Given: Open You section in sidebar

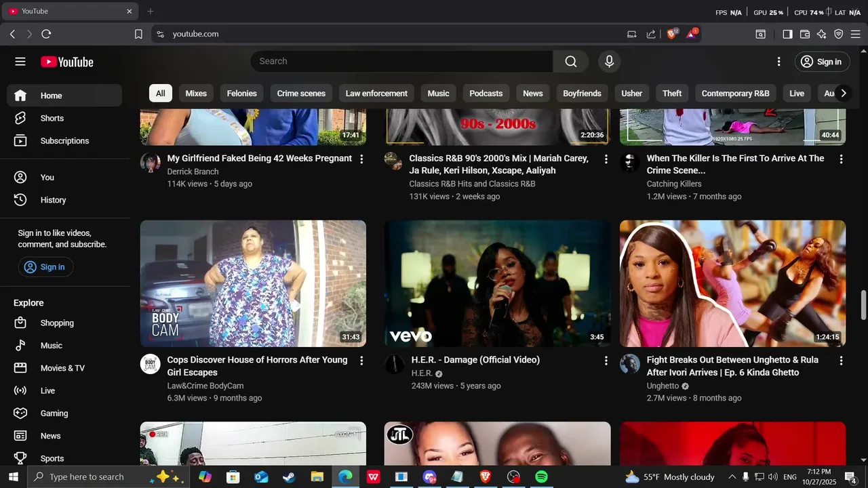Looking at the screenshot, I should click(64, 178).
